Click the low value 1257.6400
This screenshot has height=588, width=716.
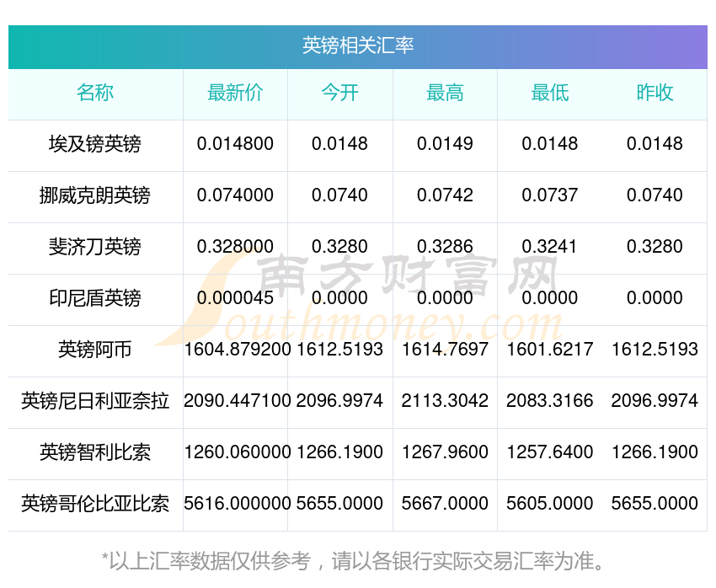point(550,452)
